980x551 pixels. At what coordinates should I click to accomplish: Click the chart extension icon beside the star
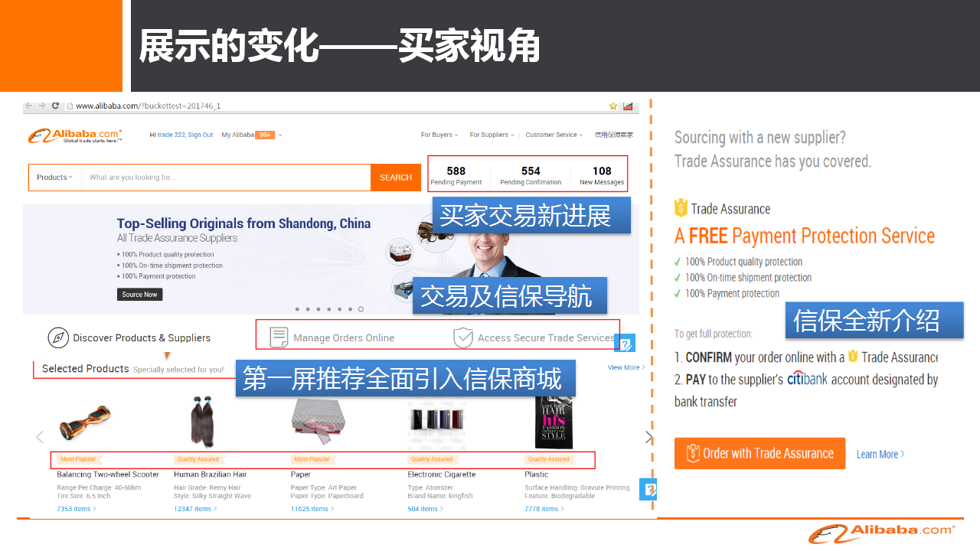[628, 106]
